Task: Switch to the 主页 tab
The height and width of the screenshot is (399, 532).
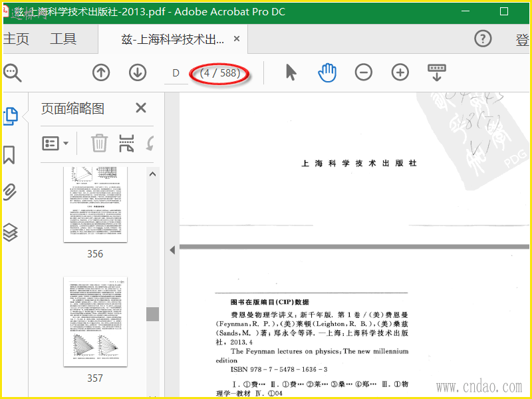Action: pos(16,39)
